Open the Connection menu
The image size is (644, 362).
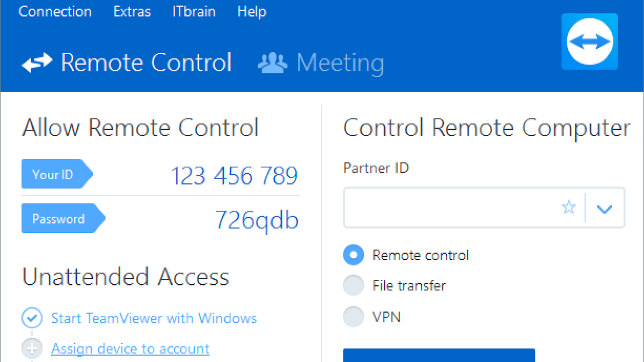55,12
